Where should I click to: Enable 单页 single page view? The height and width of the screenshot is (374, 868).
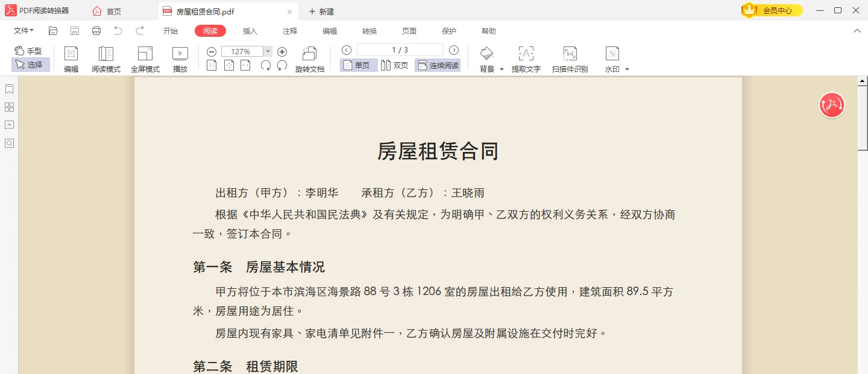(x=359, y=65)
